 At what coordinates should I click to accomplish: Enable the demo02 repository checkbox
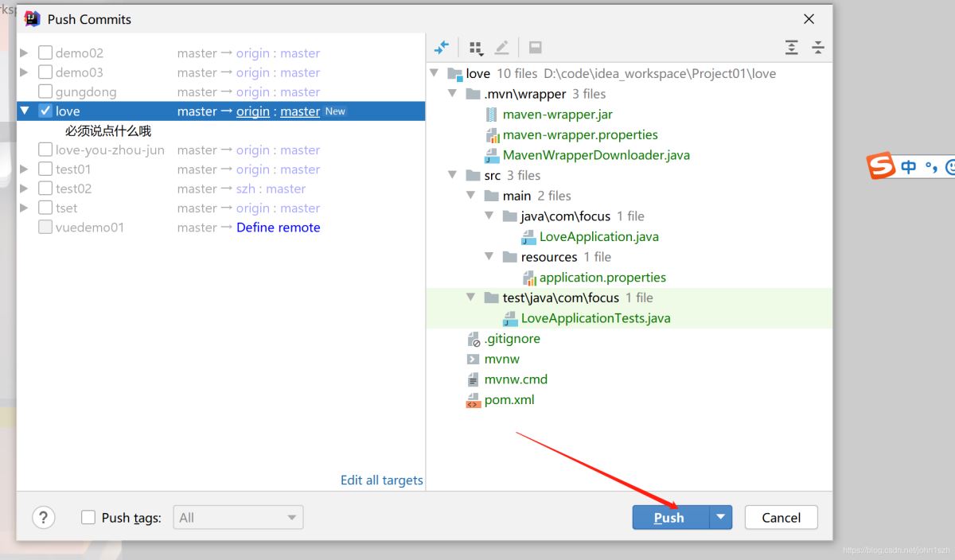click(x=45, y=53)
